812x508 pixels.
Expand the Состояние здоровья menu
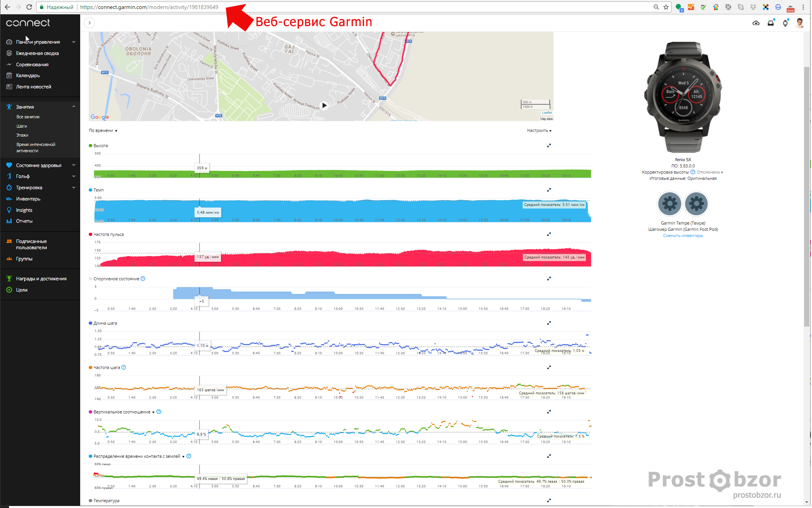[74, 165]
